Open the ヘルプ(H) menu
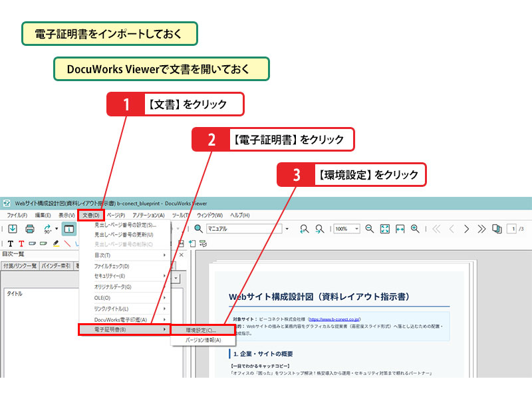 (x=240, y=215)
